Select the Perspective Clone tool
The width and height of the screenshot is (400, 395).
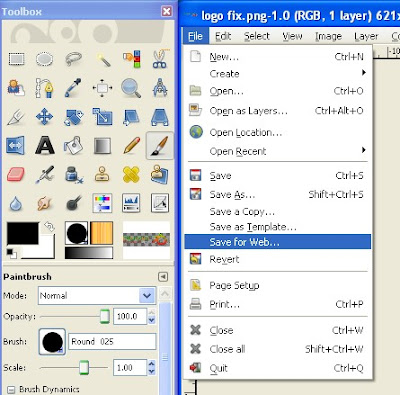[160, 174]
